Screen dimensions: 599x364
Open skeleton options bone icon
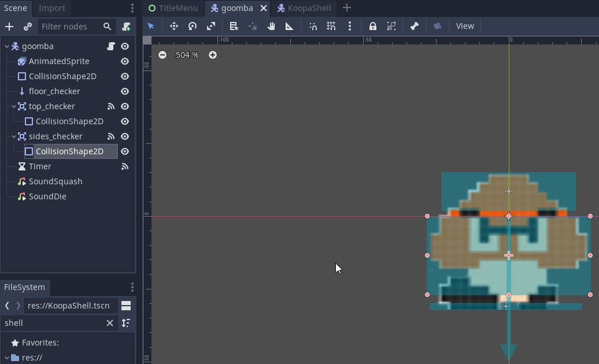tap(415, 26)
